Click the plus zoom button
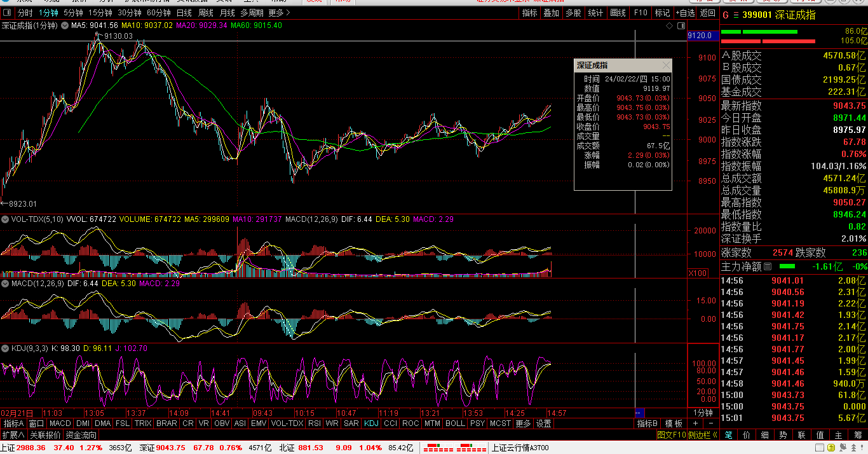868x454 pixels. coord(695,423)
